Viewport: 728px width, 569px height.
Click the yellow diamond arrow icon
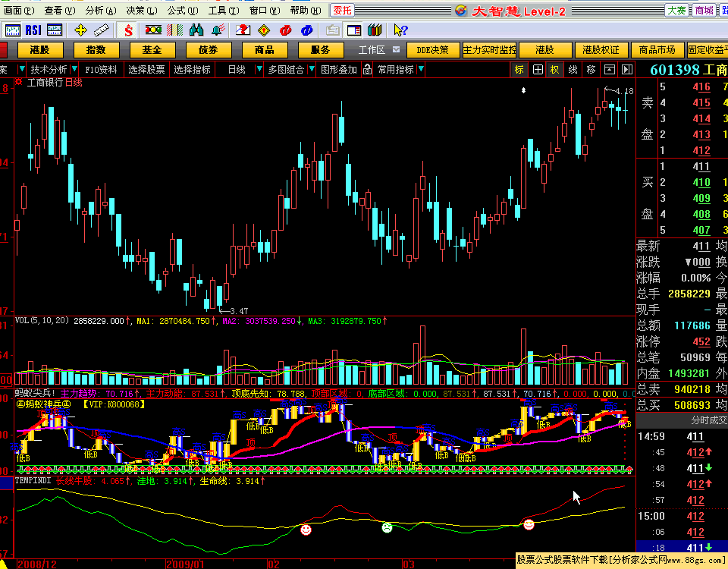[264, 30]
